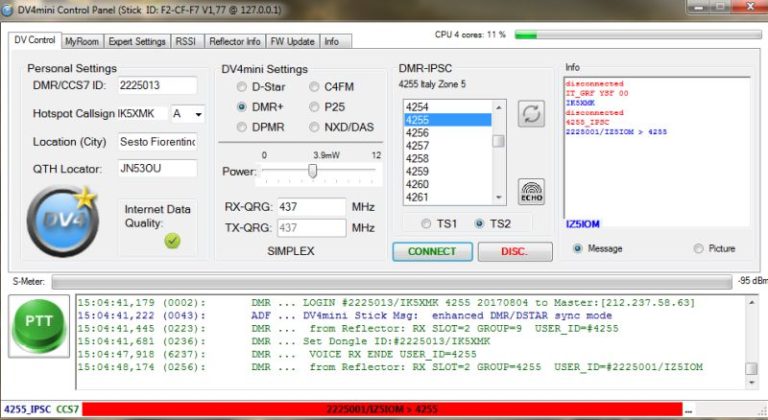Viewport: 768px width, 420px height.
Task: Click the ECHO test icon
Action: 531,192
